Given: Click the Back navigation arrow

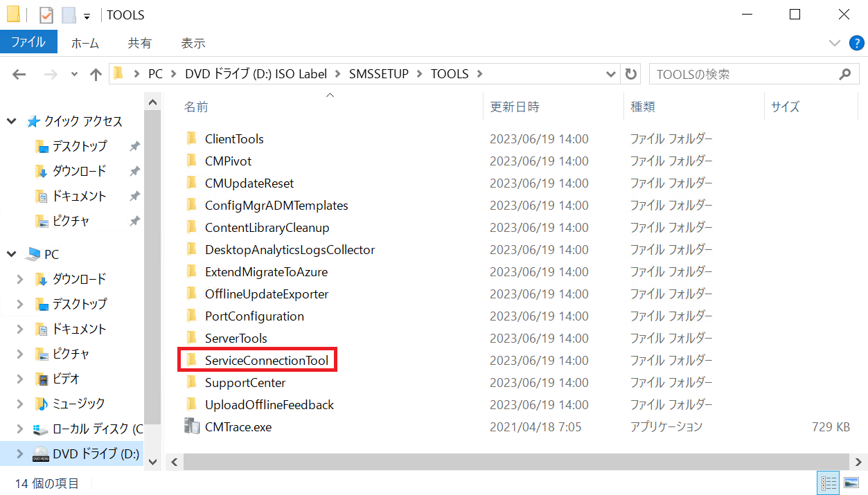Looking at the screenshot, I should click(x=19, y=75).
